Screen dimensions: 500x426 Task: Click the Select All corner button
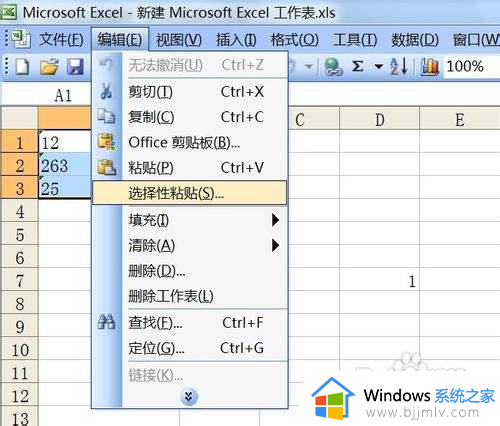tap(19, 118)
